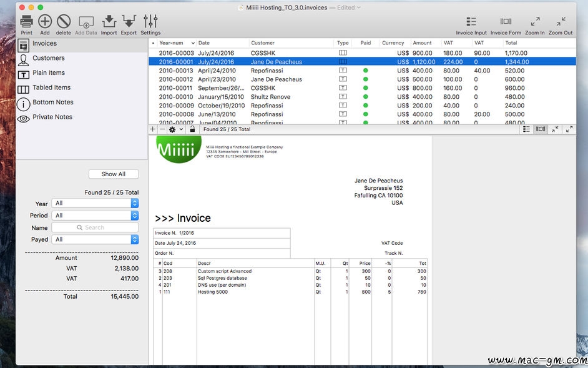Viewport: 588px width, 368px height.
Task: Click the expand arrows icon in divider bar
Action: (569, 129)
